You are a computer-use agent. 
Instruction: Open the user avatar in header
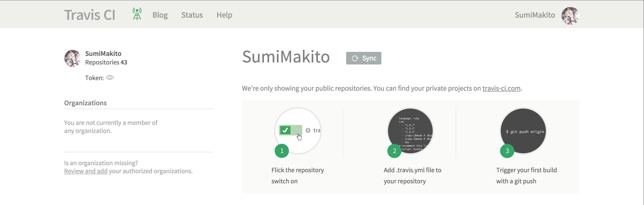point(570,15)
